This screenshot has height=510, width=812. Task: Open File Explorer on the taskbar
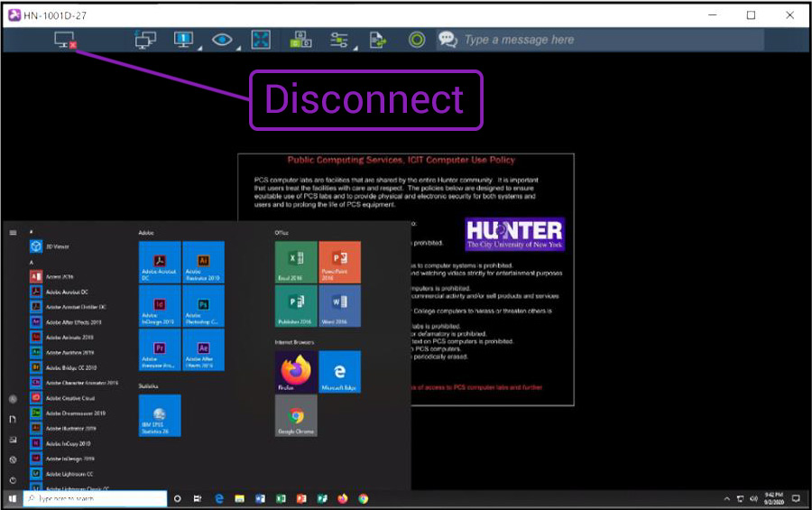(x=239, y=498)
